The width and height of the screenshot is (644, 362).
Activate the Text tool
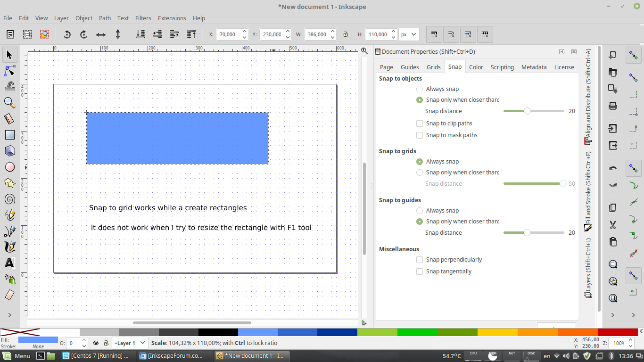(x=9, y=263)
